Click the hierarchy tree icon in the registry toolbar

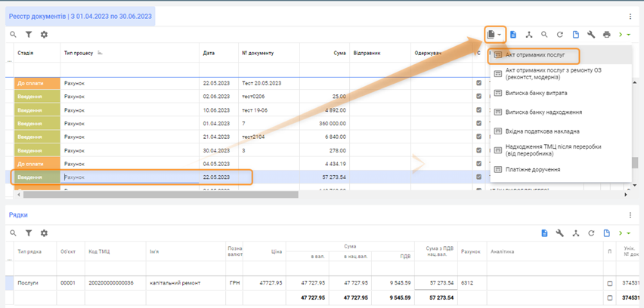[529, 35]
